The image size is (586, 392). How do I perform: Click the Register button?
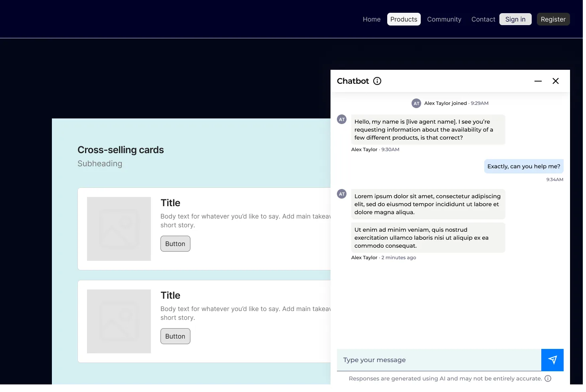pyautogui.click(x=553, y=19)
